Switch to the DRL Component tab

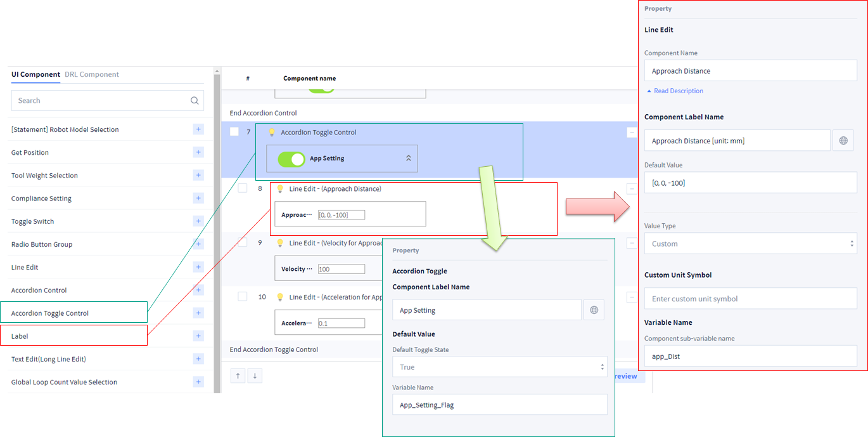click(x=92, y=74)
